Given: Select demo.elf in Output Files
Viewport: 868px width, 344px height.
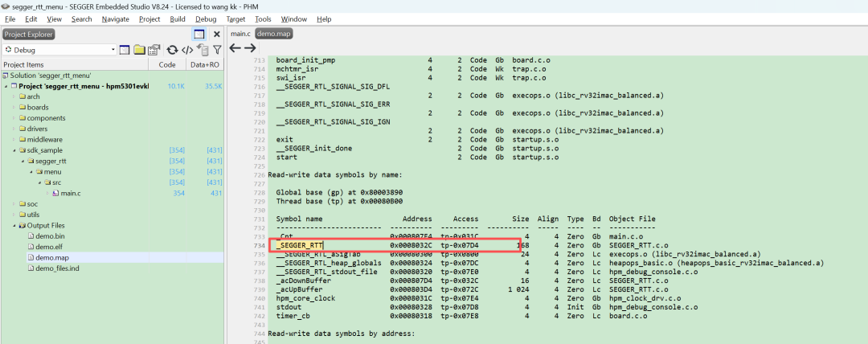Looking at the screenshot, I should point(49,247).
